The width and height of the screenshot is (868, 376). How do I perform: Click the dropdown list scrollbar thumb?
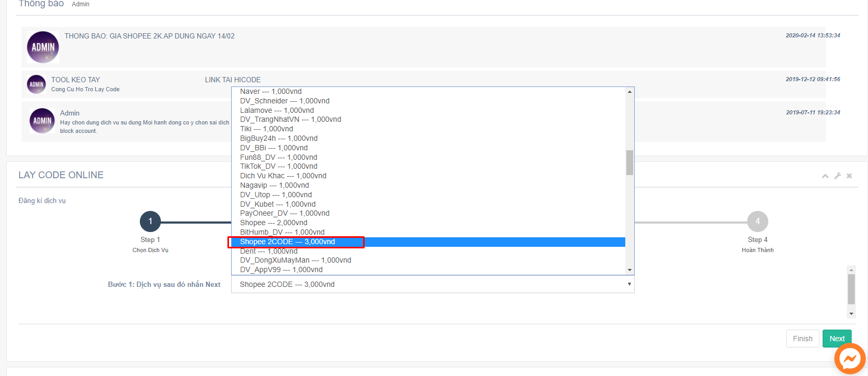pos(629,162)
